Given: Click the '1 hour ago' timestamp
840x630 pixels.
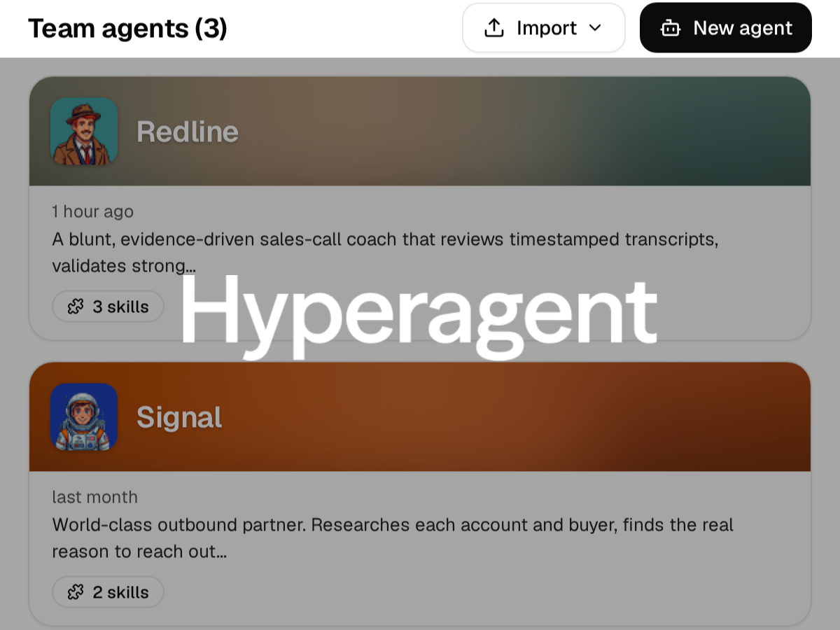Looking at the screenshot, I should [x=92, y=211].
